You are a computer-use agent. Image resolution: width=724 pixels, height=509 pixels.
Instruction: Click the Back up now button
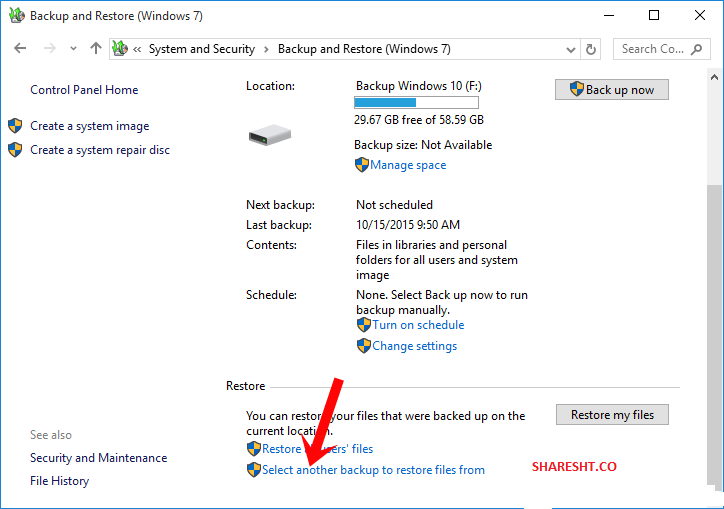point(612,90)
